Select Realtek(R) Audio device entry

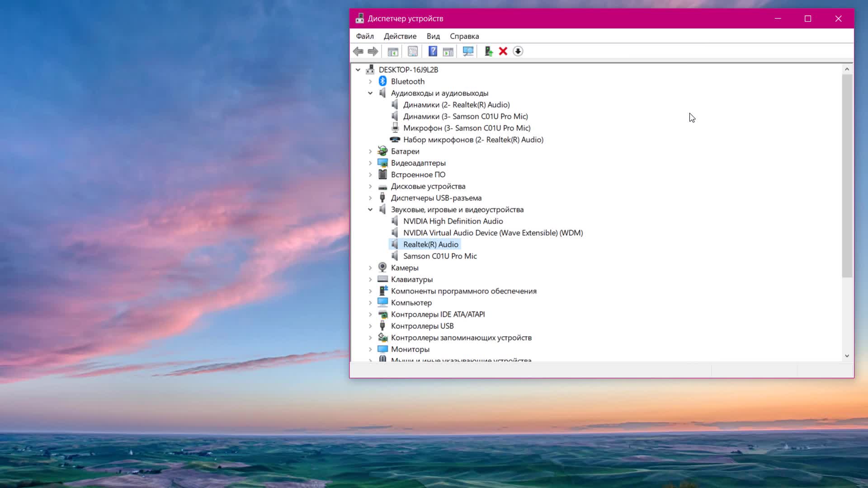pyautogui.click(x=430, y=244)
